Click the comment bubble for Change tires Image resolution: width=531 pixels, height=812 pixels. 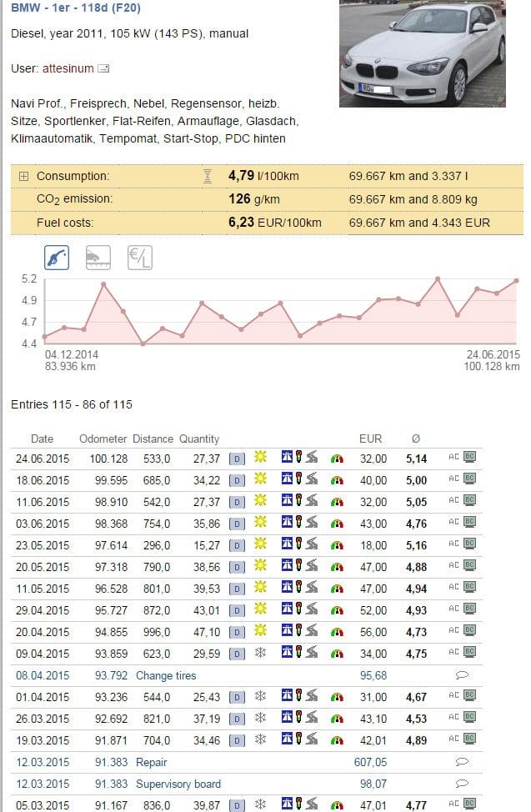[x=463, y=675]
